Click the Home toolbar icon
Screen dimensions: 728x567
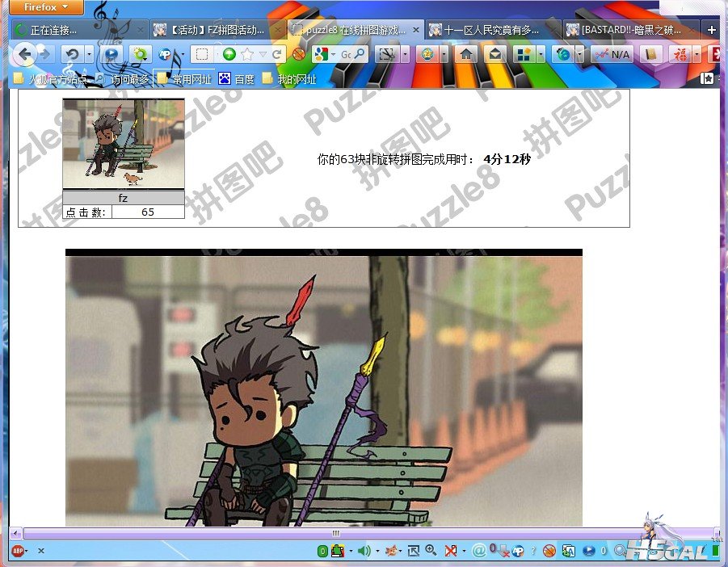coord(465,54)
